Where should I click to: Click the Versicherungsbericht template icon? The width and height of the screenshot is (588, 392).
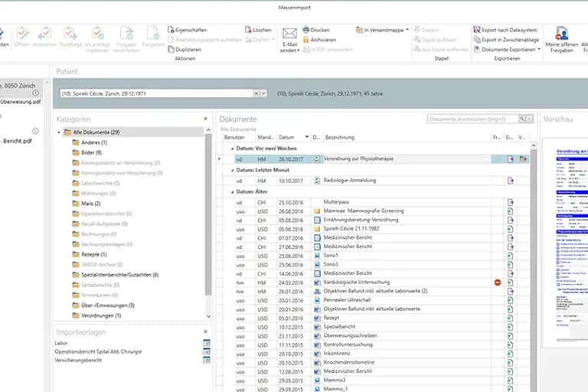coord(206,360)
